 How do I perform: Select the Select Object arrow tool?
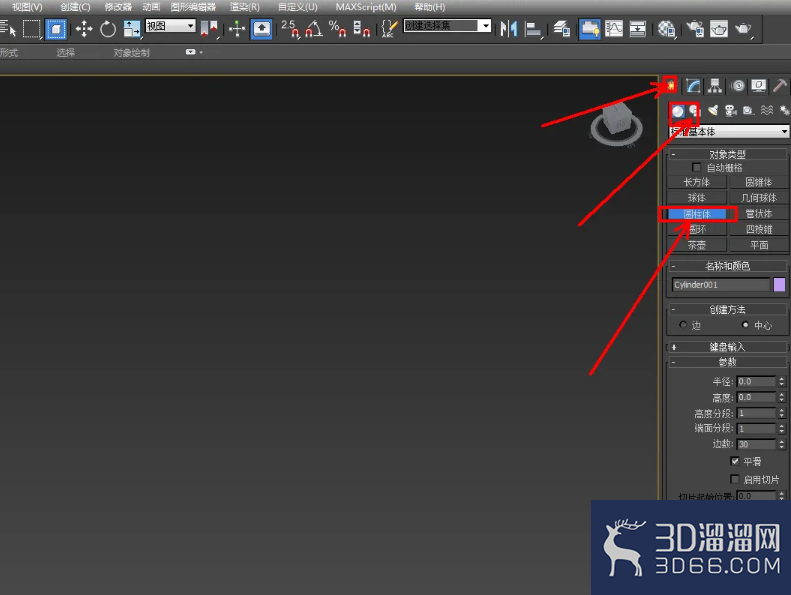(x=8, y=29)
